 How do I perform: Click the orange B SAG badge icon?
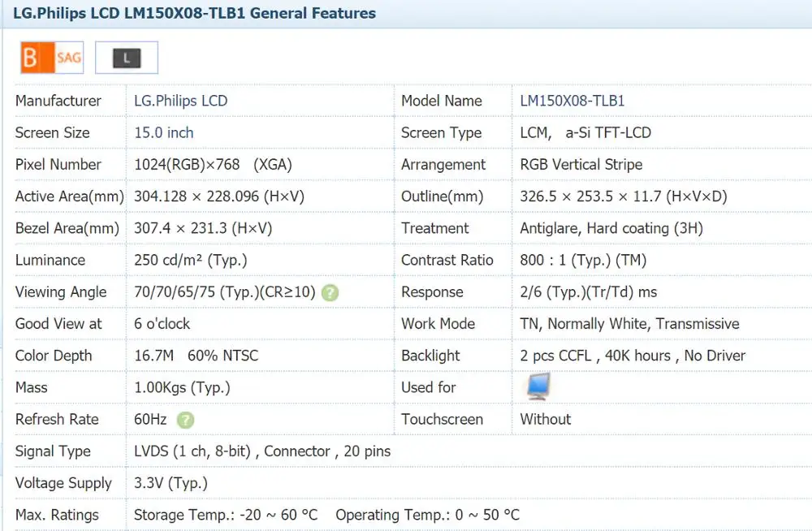coord(51,58)
